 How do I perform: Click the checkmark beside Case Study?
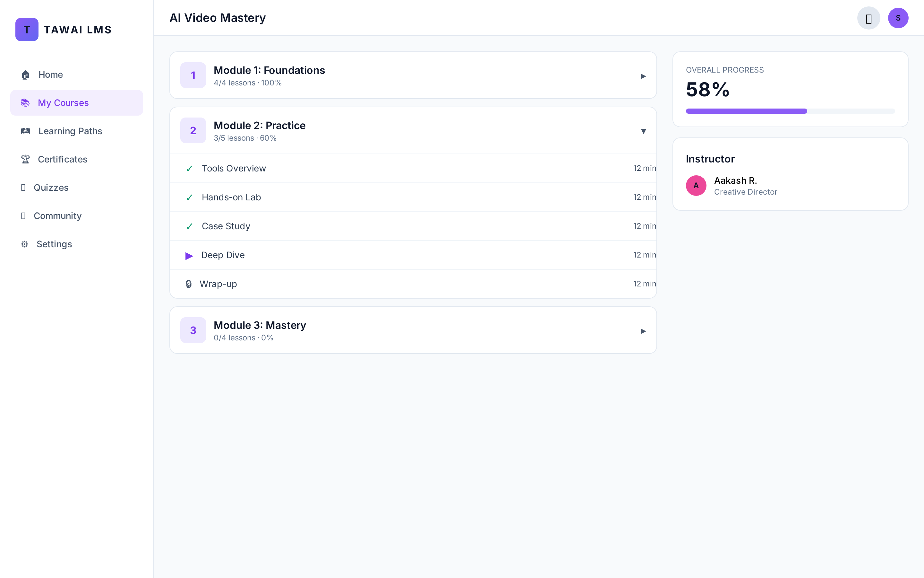pos(189,226)
